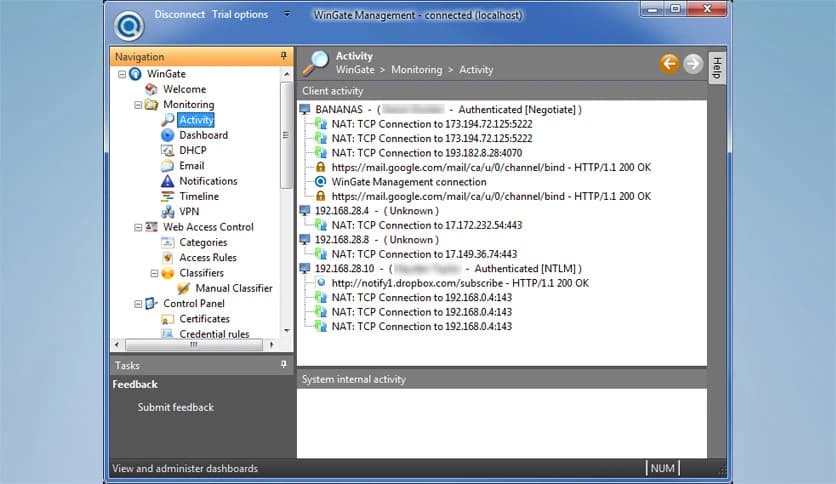
Task: Select the second mail.google.com channel/bind entry
Action: (491, 196)
